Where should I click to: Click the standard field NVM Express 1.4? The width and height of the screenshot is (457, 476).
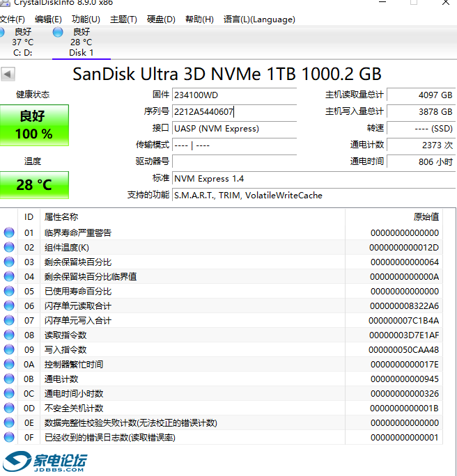314,178
